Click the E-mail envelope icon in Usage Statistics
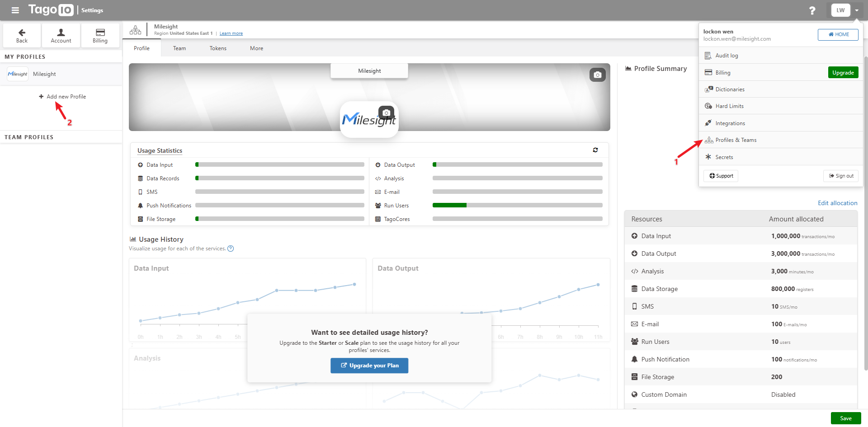The image size is (868, 427). 378,192
